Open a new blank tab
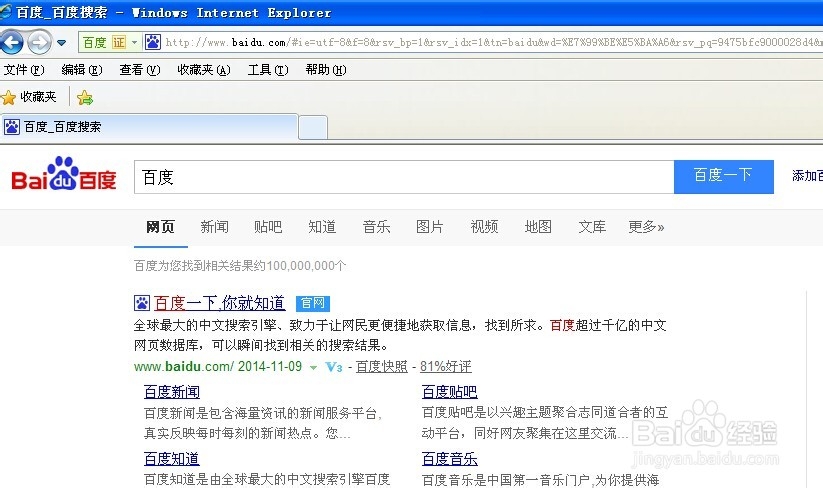This screenshot has height=488, width=823. (313, 128)
